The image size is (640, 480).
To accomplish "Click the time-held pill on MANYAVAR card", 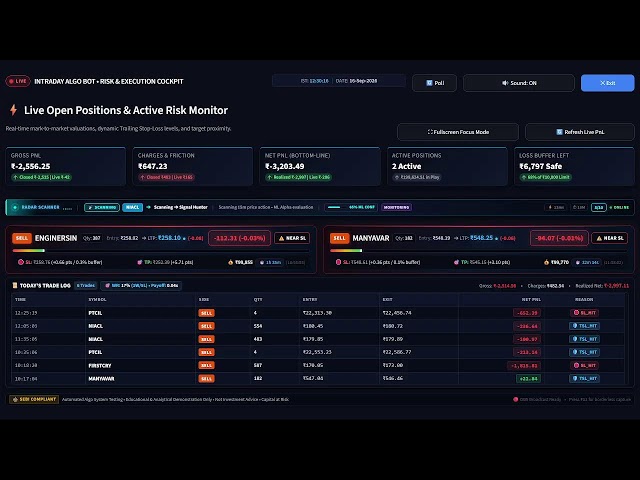I will pyautogui.click(x=588, y=262).
